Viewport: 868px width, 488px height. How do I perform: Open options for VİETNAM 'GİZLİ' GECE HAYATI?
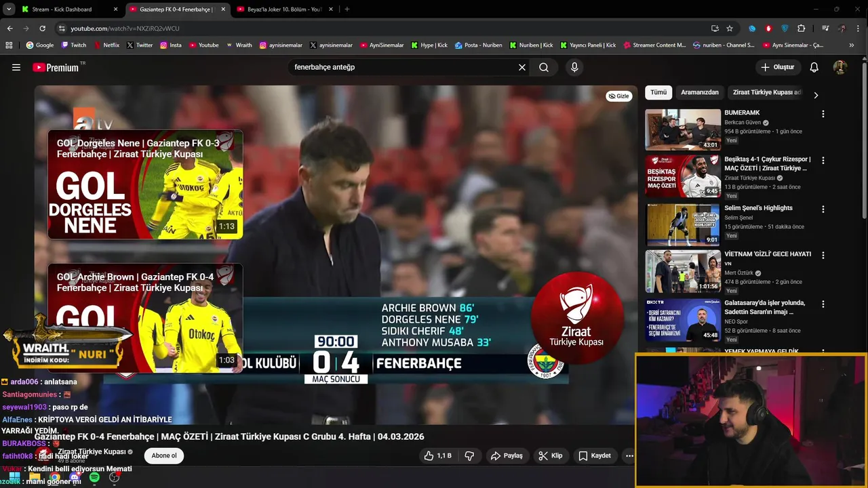[x=823, y=256]
